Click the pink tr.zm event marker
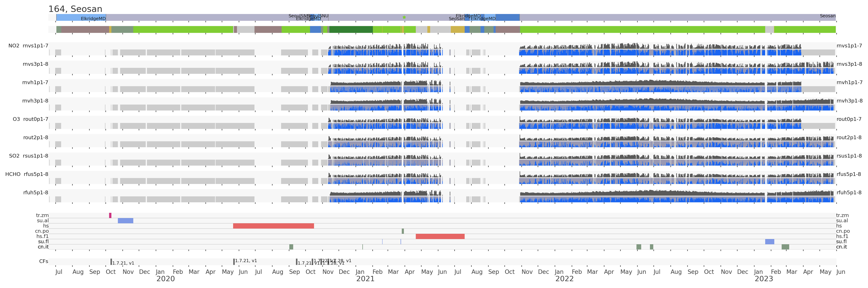The width and height of the screenshot is (868, 288). [110, 215]
